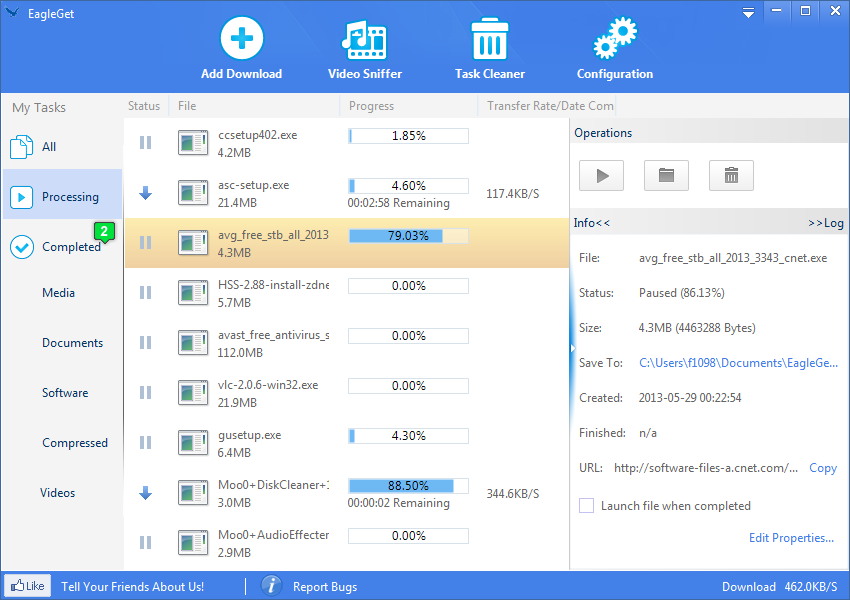Toggle downloading arrow for asc-setup.exe
The height and width of the screenshot is (600, 850).
(x=145, y=193)
